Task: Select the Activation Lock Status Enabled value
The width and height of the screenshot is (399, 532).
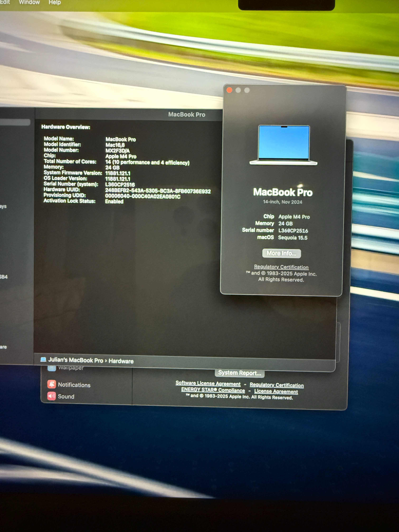Action: (114, 201)
